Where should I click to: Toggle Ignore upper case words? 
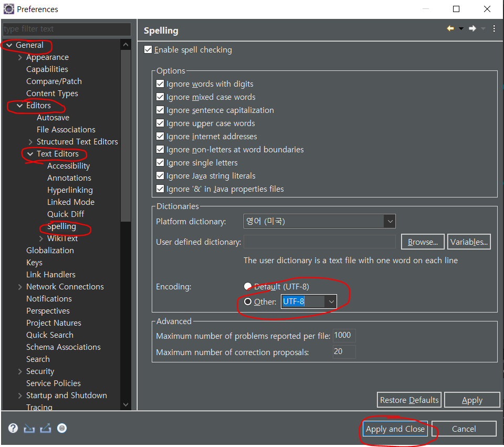tap(160, 123)
